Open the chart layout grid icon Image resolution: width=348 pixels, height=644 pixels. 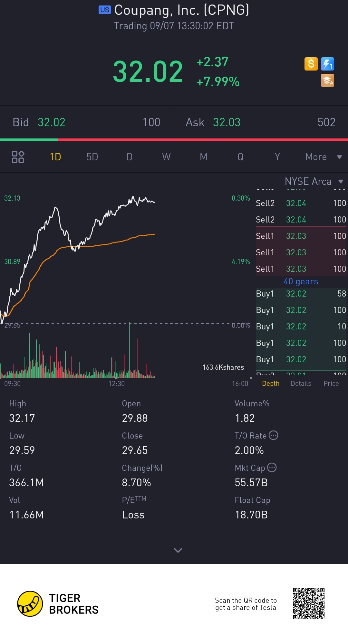click(x=18, y=157)
